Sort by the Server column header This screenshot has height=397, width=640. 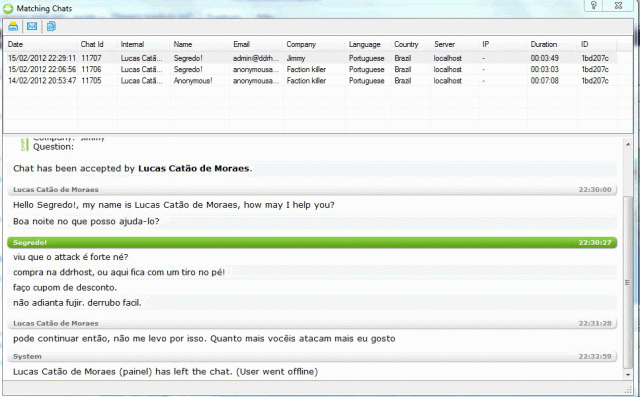[x=444, y=44]
